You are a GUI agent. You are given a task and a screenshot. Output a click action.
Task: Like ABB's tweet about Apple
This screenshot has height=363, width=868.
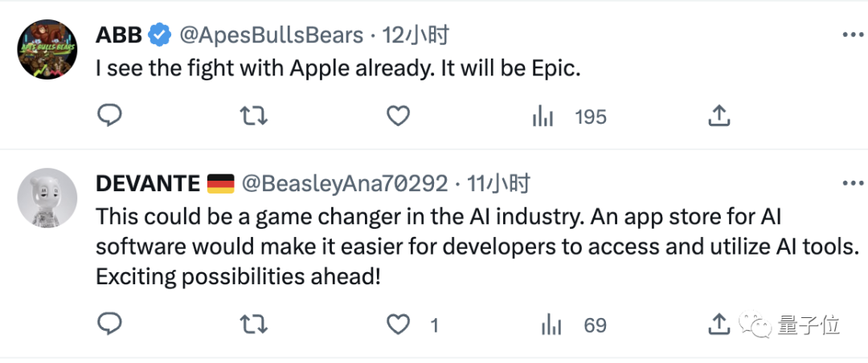point(399,116)
